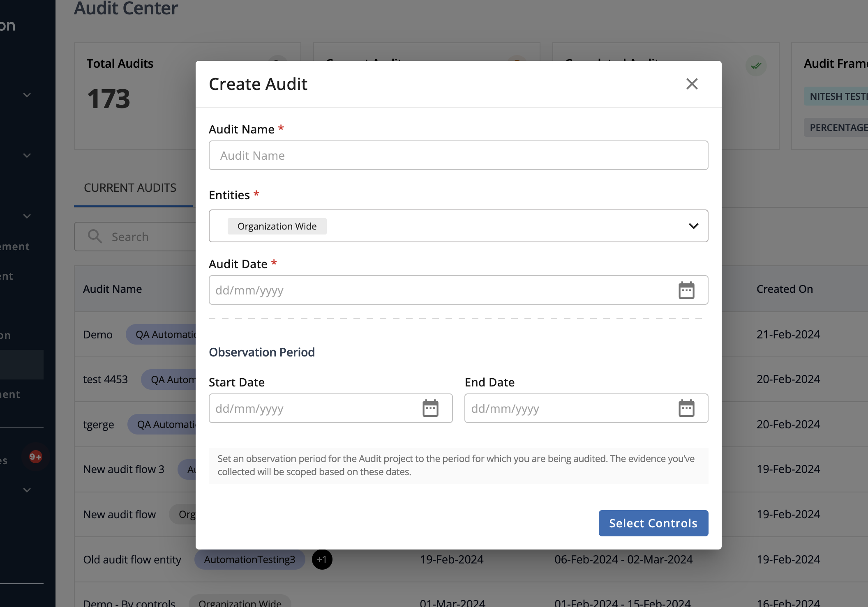Open the End Date calendar picker

tap(686, 408)
